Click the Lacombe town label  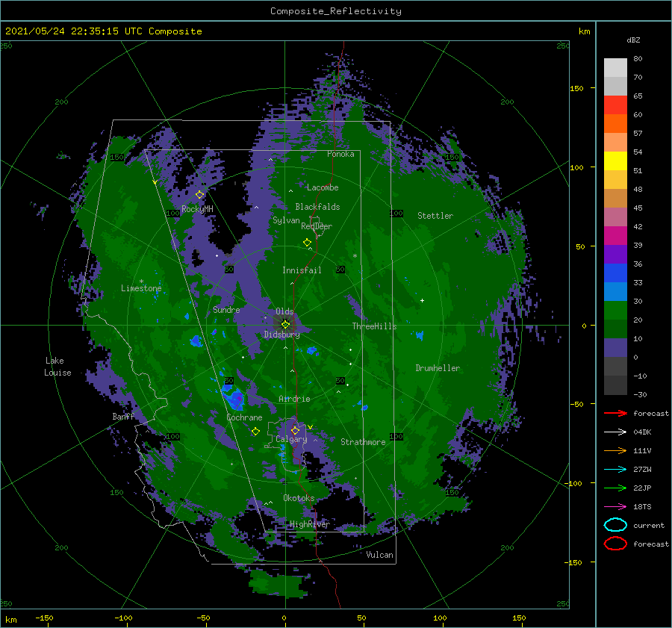point(323,187)
